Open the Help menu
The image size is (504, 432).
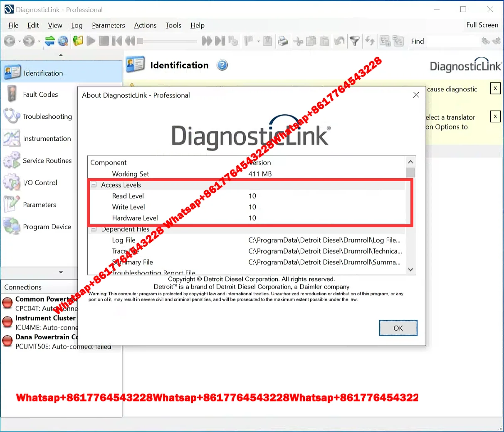pos(198,25)
